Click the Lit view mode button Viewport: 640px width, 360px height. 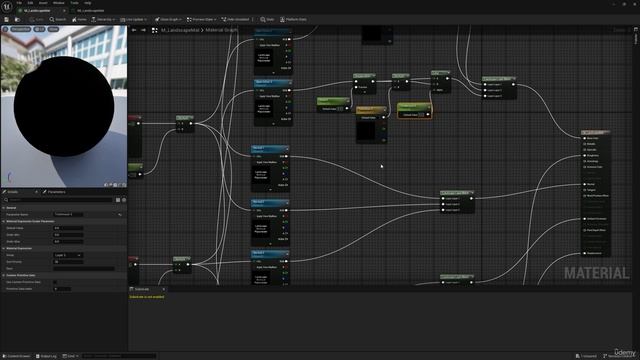[40, 29]
